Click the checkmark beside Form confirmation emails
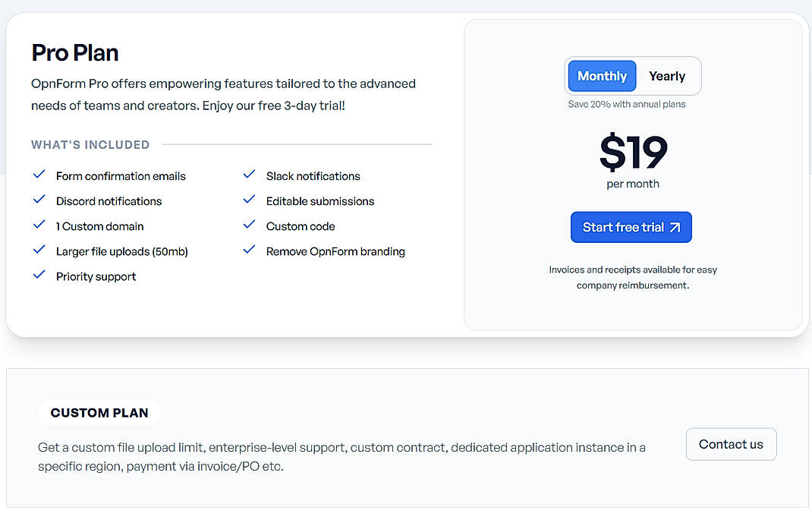The height and width of the screenshot is (517, 812). tap(39, 175)
